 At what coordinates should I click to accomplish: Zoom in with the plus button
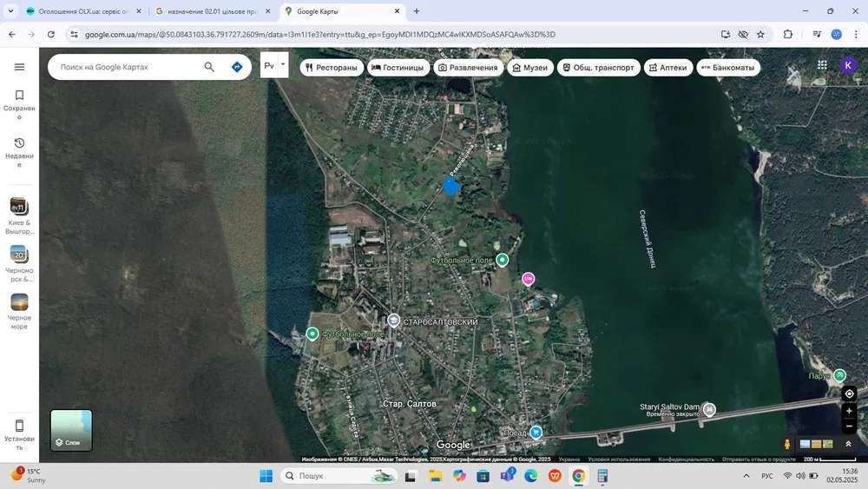849,411
